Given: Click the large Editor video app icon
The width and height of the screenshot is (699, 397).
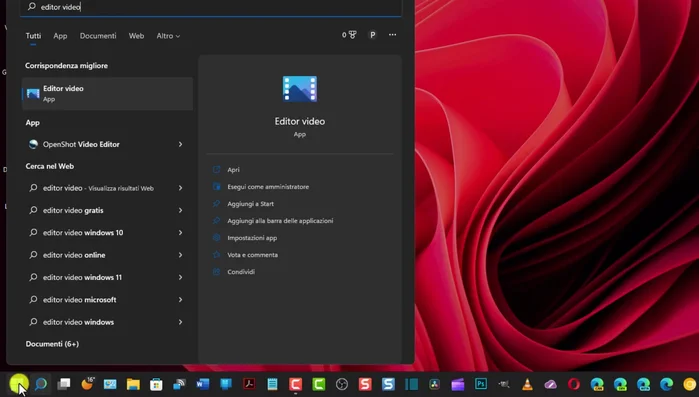Looking at the screenshot, I should [300, 89].
